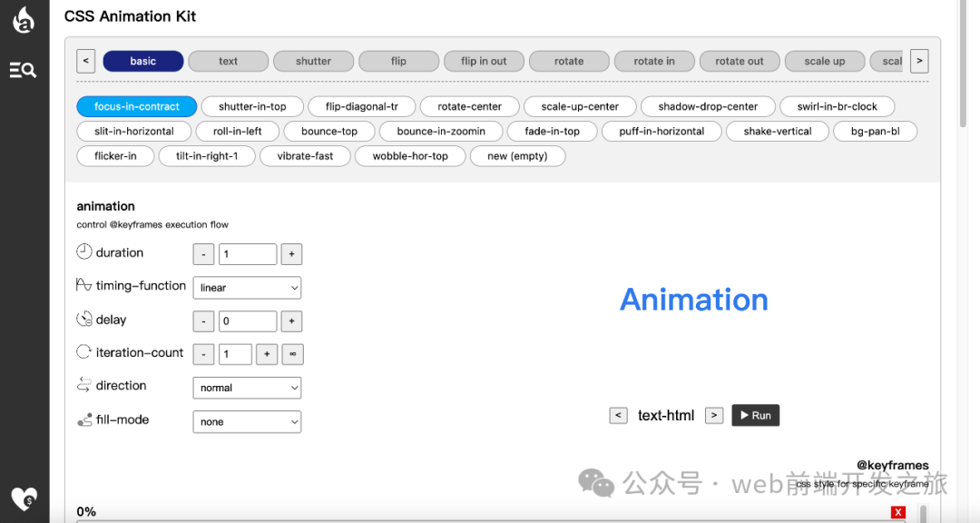Decrease the delay with the minus button
This screenshot has height=523, width=980.
point(203,321)
